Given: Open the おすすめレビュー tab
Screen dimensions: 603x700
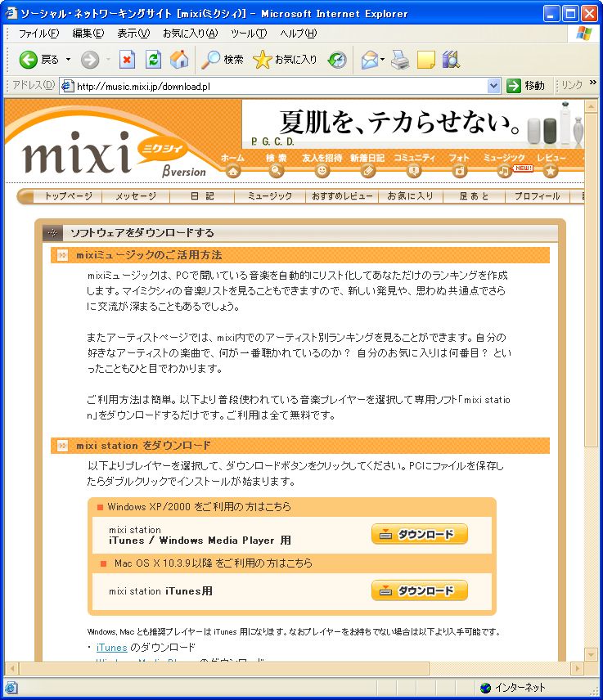Looking at the screenshot, I should tap(342, 196).
